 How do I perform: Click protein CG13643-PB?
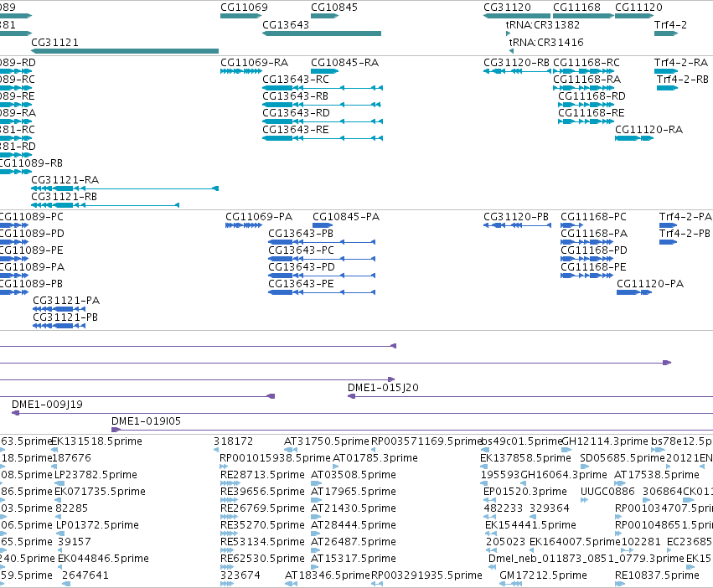click(322, 242)
